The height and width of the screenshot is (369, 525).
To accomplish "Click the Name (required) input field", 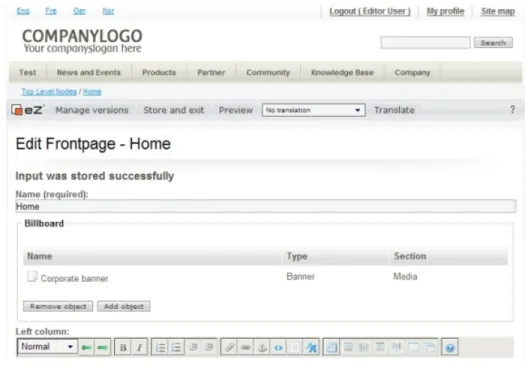I will pyautogui.click(x=266, y=206).
